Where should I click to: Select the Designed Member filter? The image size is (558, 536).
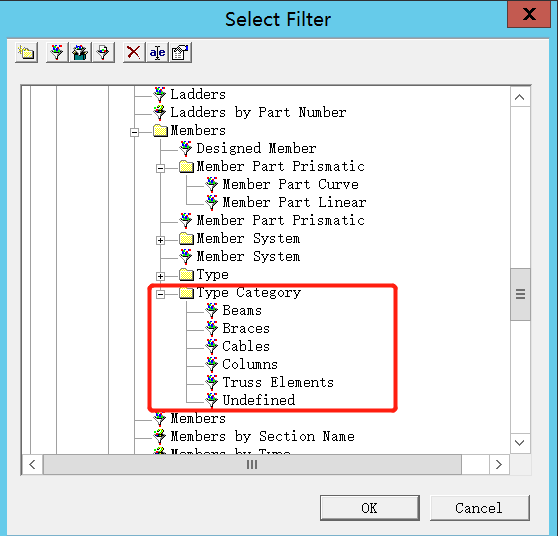256,148
